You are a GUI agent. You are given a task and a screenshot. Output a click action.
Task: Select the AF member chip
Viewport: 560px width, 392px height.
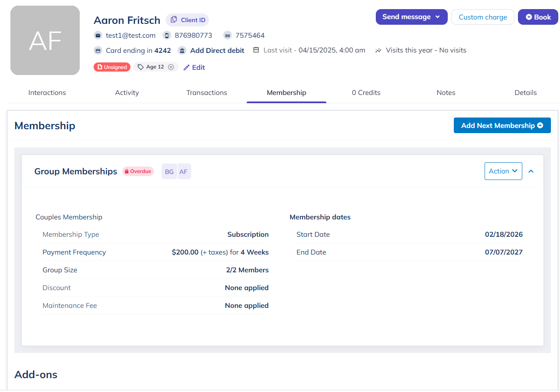(184, 172)
